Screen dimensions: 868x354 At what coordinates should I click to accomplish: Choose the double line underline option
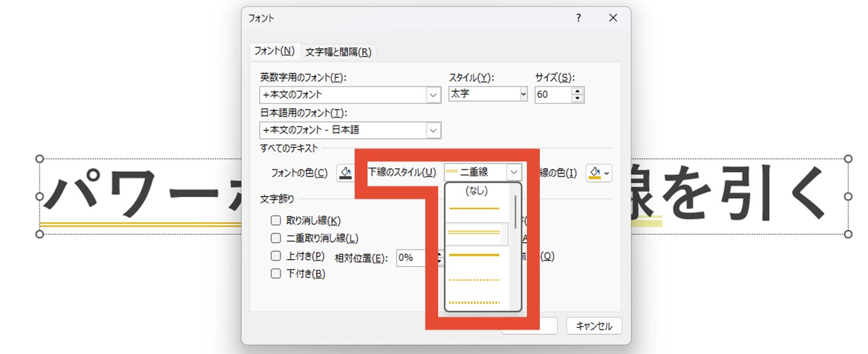point(474,232)
